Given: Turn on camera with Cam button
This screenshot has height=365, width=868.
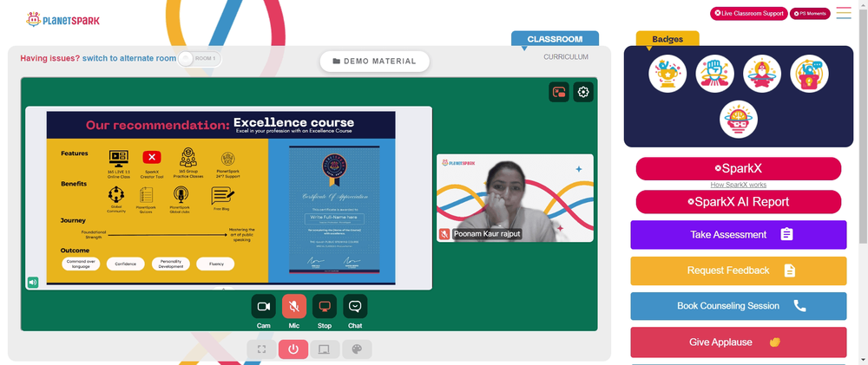Looking at the screenshot, I should [x=264, y=306].
